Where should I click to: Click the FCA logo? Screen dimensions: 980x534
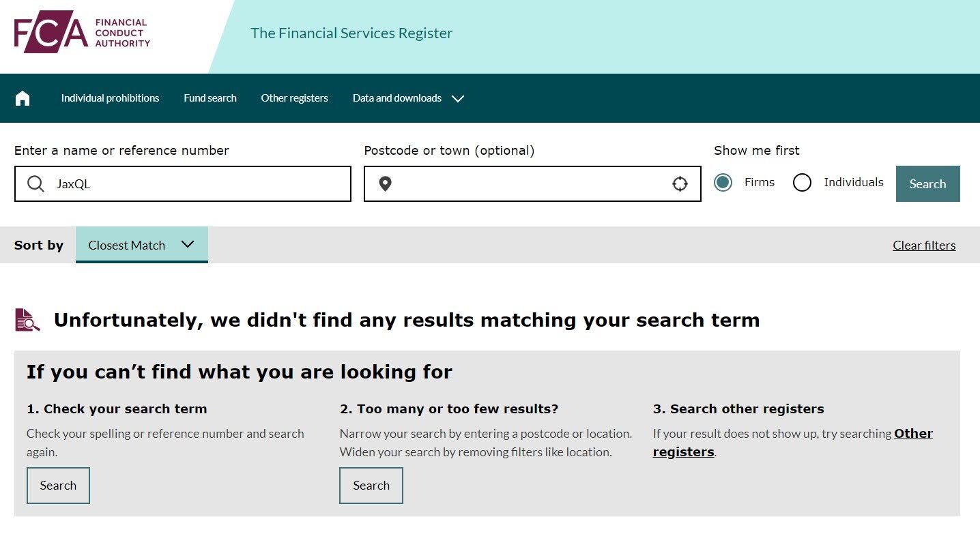pyautogui.click(x=82, y=32)
